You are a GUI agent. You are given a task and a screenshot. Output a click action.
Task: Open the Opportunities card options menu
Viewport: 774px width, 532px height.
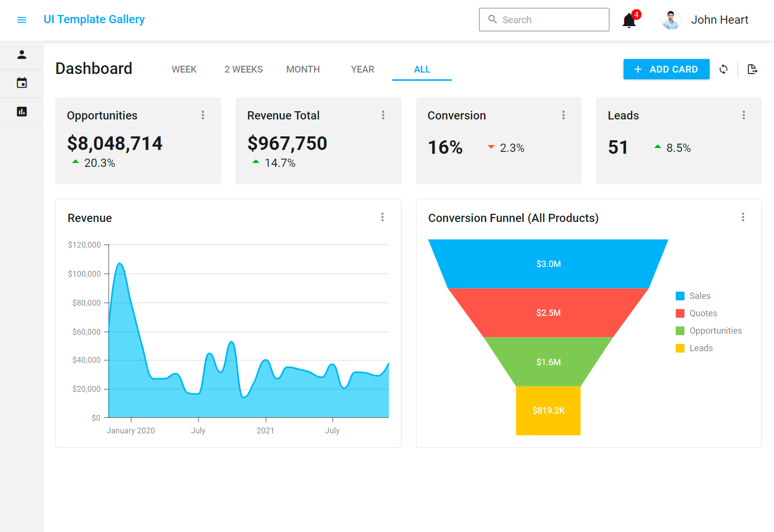click(203, 115)
